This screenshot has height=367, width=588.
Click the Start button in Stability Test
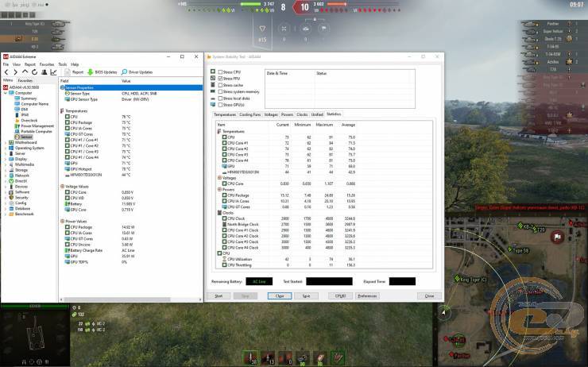(x=219, y=296)
